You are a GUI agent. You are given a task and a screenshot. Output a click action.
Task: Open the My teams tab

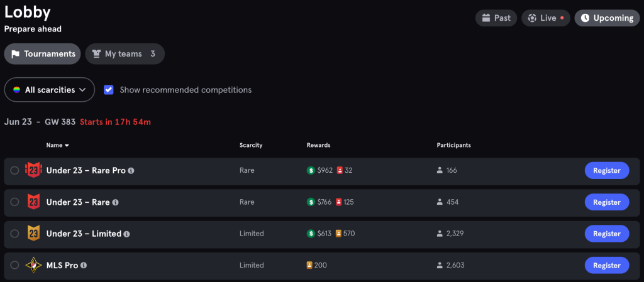pyautogui.click(x=125, y=54)
